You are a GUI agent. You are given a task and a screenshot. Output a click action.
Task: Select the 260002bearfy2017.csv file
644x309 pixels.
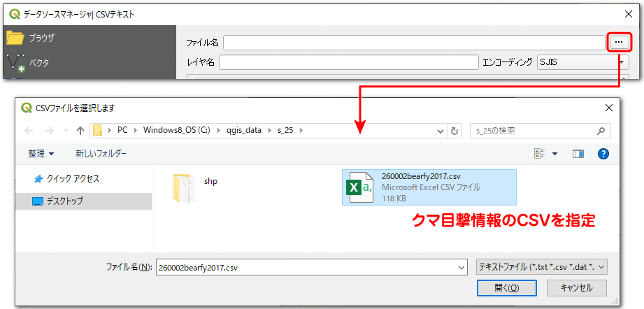(x=429, y=187)
